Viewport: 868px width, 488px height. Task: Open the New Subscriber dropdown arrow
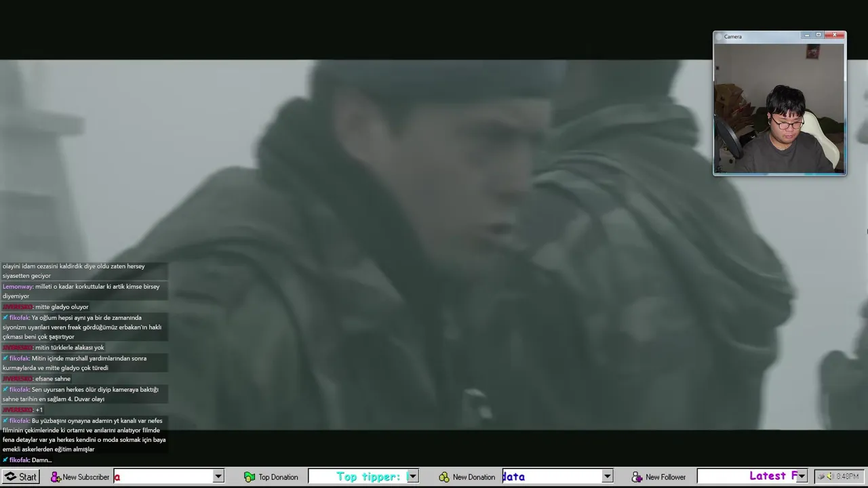(x=218, y=476)
